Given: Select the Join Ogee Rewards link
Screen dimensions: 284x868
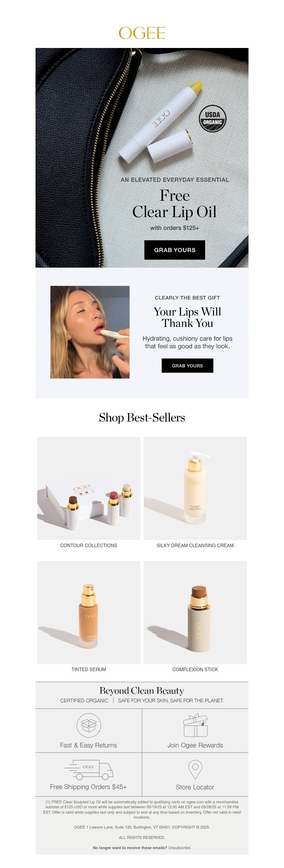Looking at the screenshot, I should click(x=195, y=745).
